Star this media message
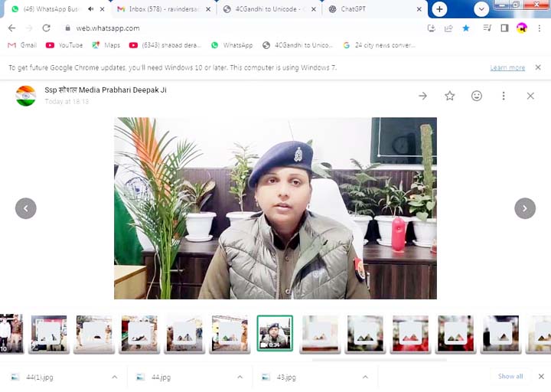The image size is (551, 392). tap(450, 96)
